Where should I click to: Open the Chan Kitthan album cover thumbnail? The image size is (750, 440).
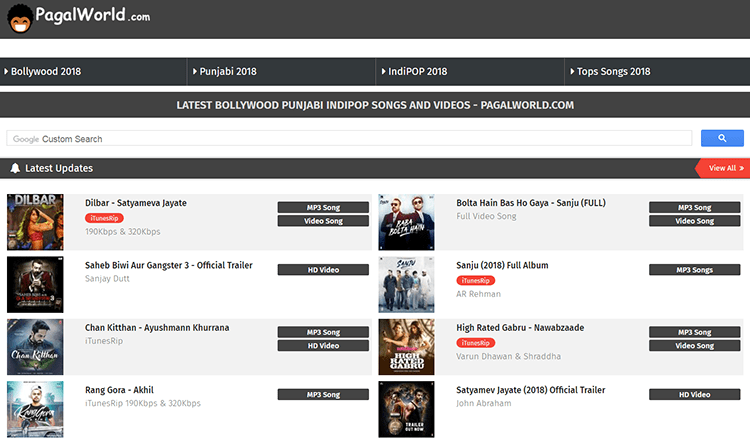coord(35,347)
